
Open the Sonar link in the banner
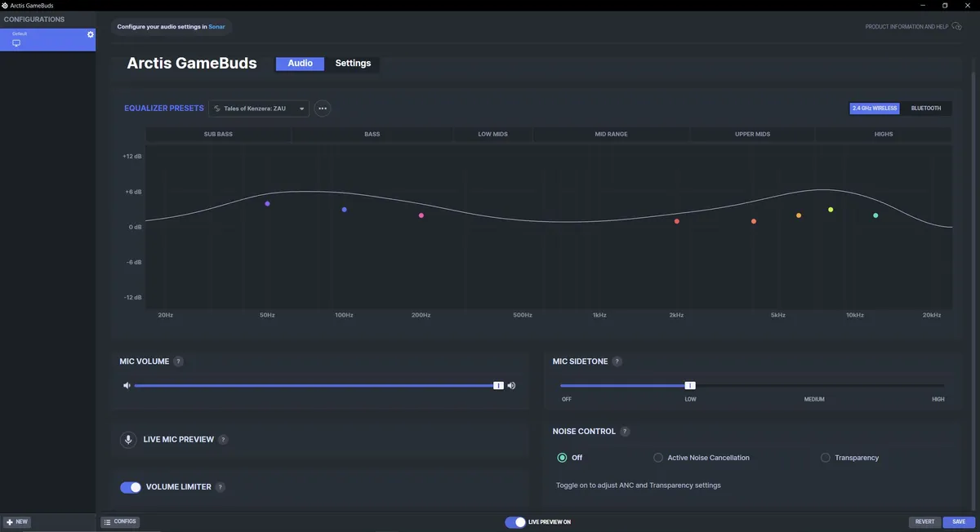[216, 27]
